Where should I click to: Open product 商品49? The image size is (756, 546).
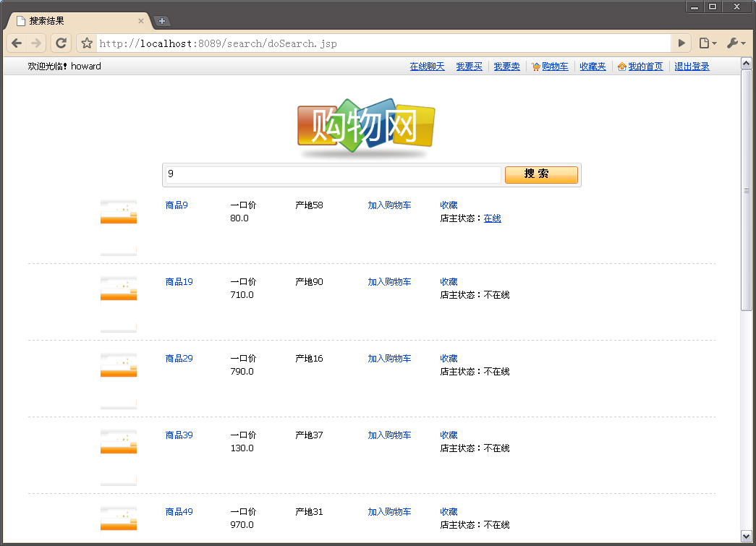point(179,512)
